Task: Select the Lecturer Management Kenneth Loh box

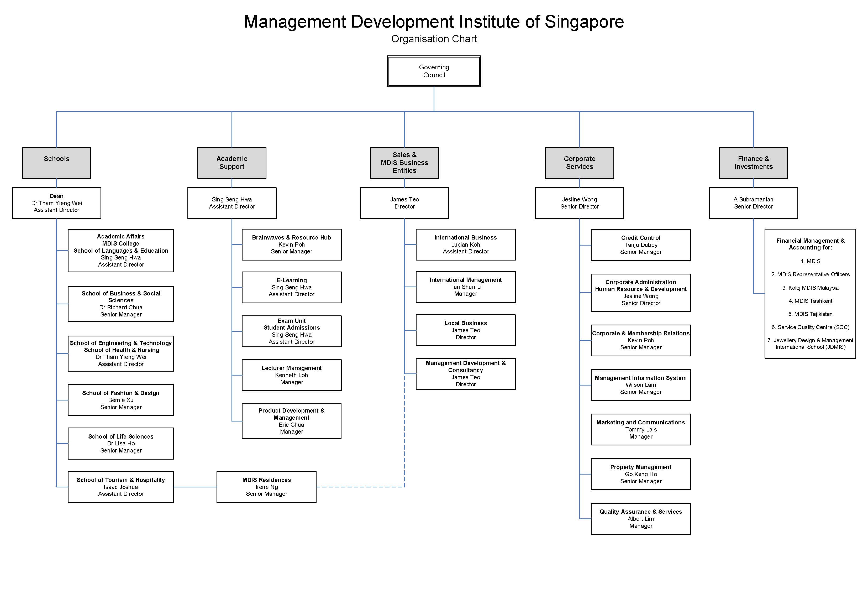Action: coord(291,375)
